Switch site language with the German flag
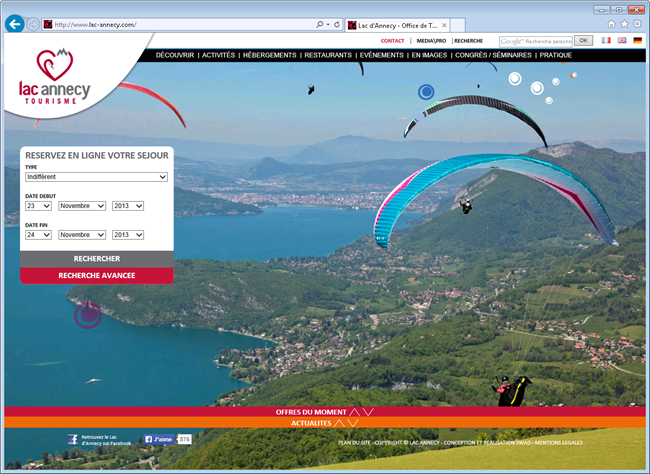Screen dimensions: 650x474 [637, 40]
